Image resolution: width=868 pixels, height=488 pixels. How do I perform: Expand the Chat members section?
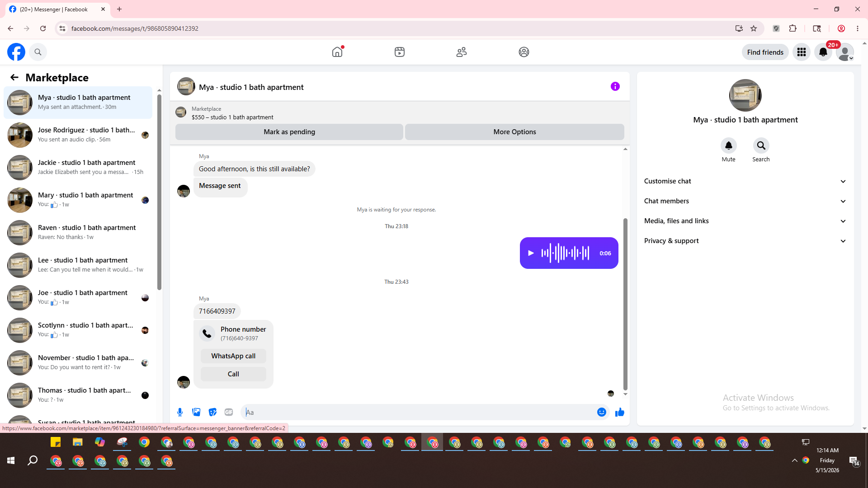click(x=745, y=201)
